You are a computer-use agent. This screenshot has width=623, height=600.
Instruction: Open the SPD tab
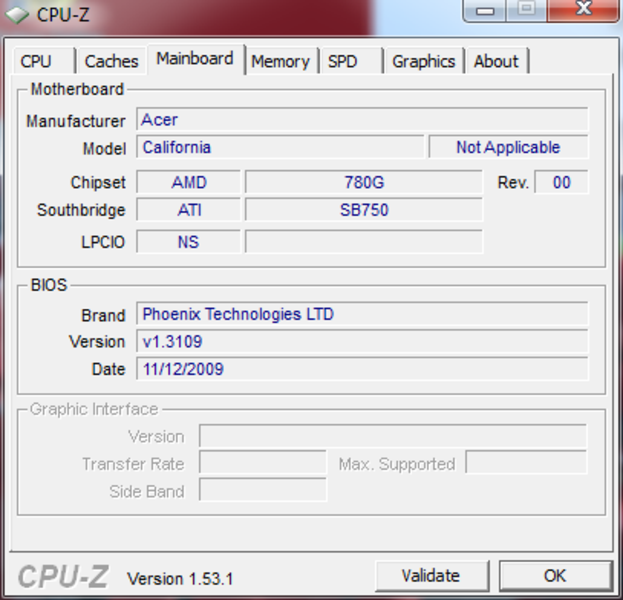351,61
